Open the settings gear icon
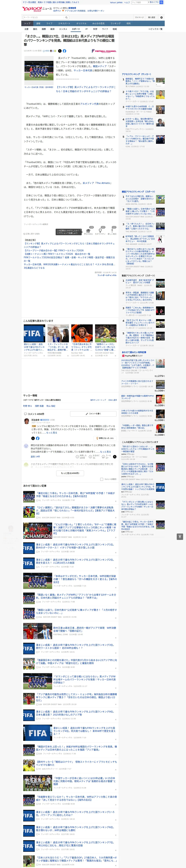 point(161,18)
